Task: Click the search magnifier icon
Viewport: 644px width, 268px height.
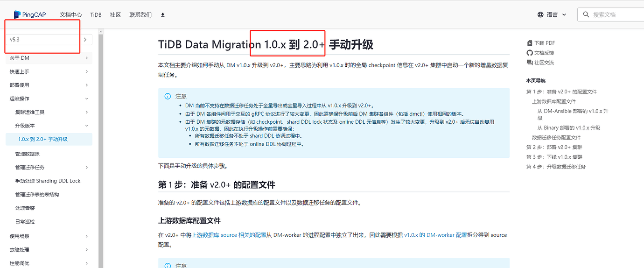Action: 586,15
